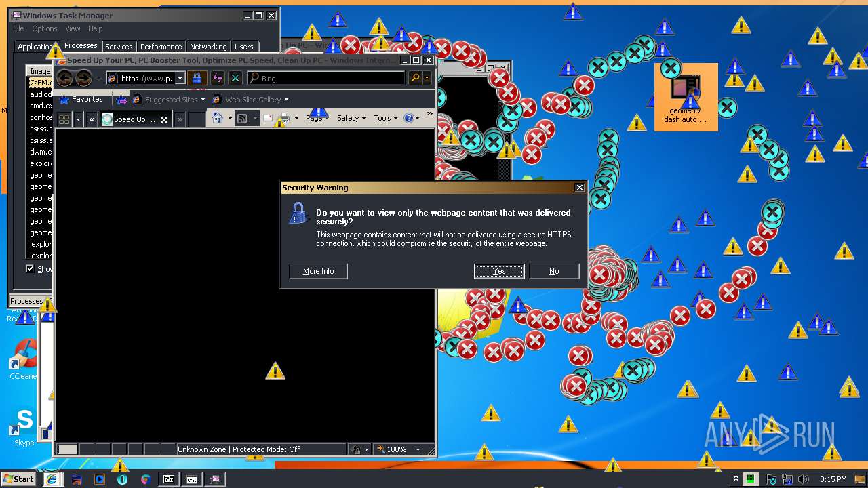The height and width of the screenshot is (488, 868).
Task: Open Web Slice Gallery dropdown
Action: click(x=250, y=100)
